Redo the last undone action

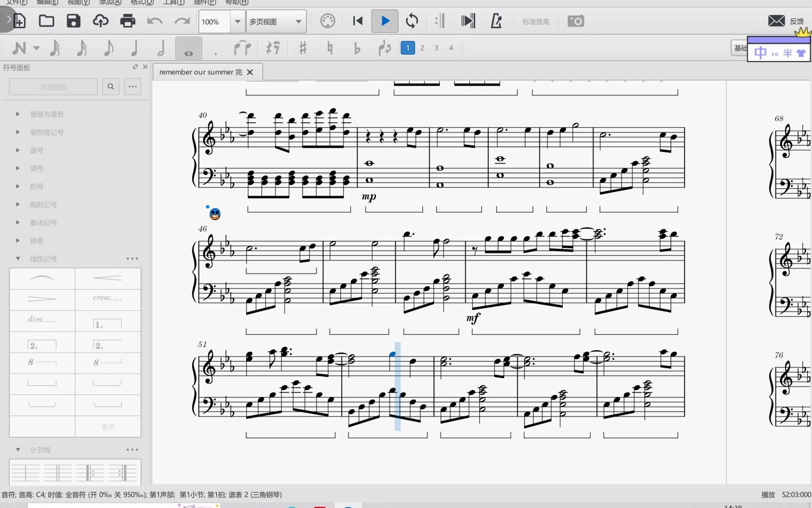tap(182, 21)
